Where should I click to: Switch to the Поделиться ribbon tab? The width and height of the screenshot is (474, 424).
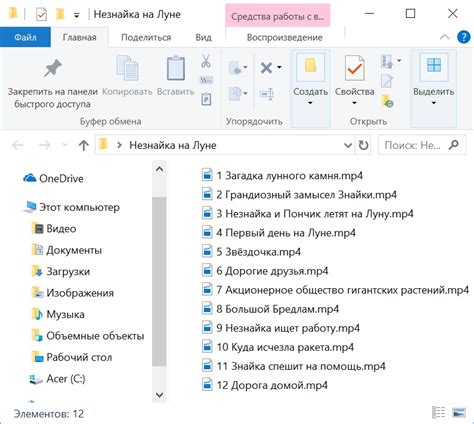tap(146, 37)
